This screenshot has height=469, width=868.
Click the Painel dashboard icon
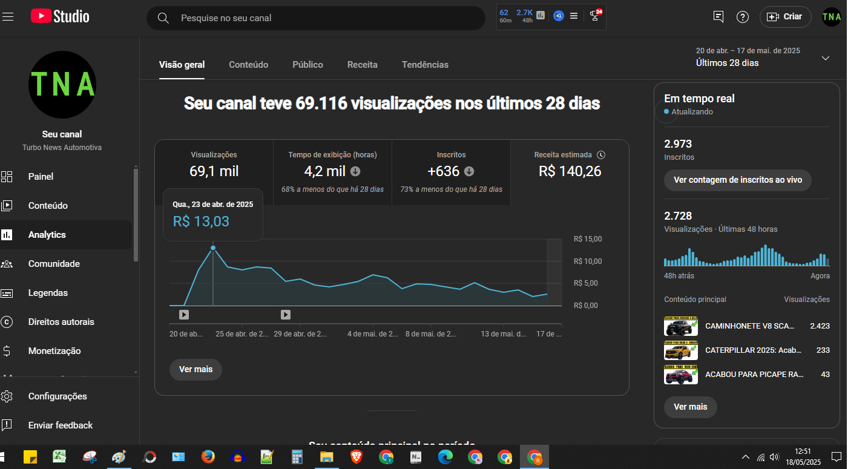(7, 177)
